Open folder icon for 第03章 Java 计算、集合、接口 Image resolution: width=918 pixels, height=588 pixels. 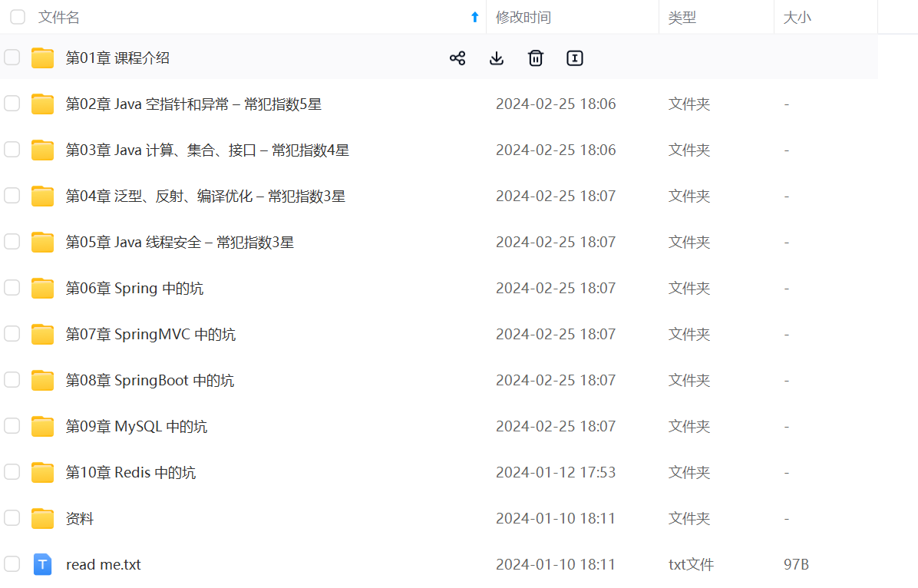[43, 150]
